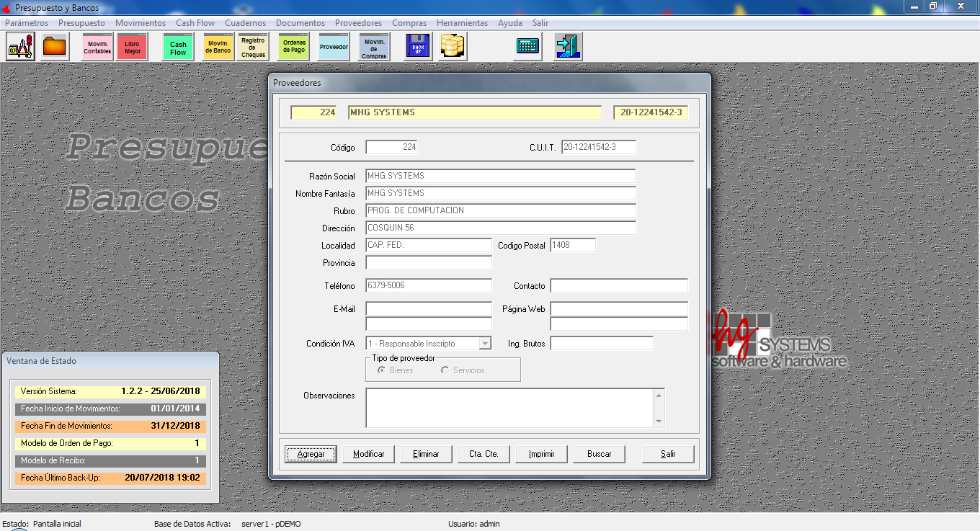Click the green Cash Flow toolbar icon
Viewport: 980px width, 531px height.
coord(178,47)
